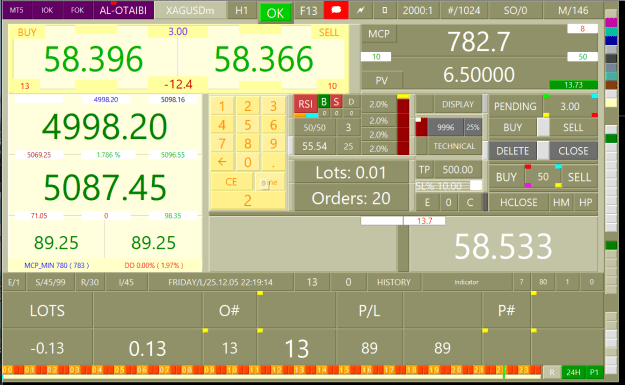Click the 55.54 value box
The width and height of the screenshot is (625, 385).
click(x=314, y=146)
